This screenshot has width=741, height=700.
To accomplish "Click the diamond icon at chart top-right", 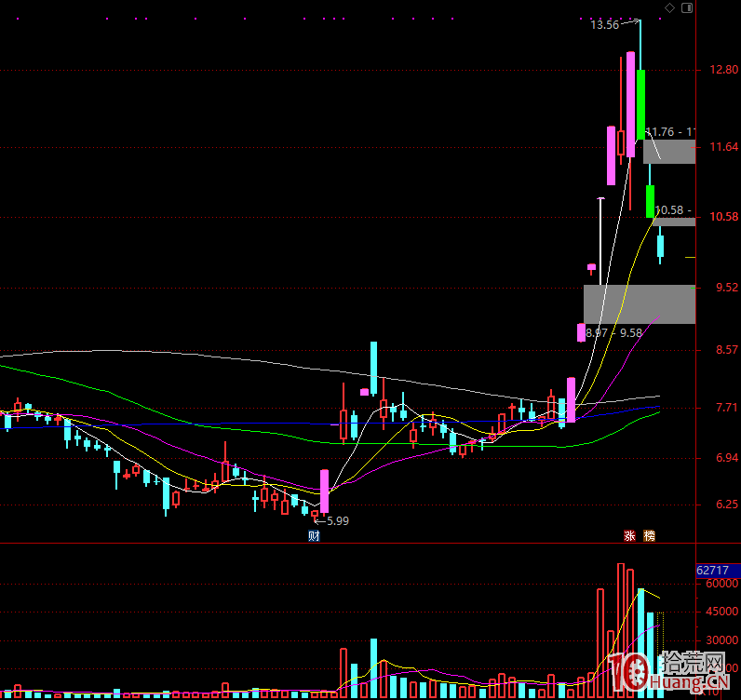I will (669, 8).
